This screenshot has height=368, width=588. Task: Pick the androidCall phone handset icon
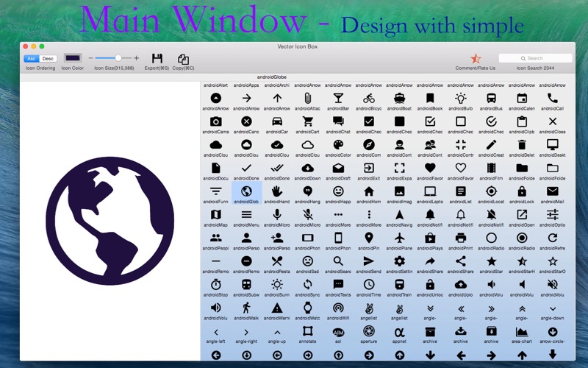553,99
